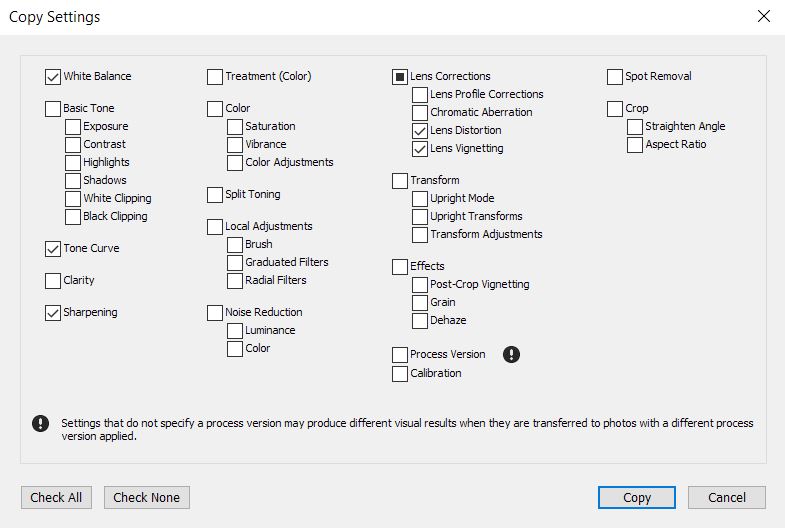The image size is (785, 528).
Task: Enable the Exposure checkbox
Action: [x=73, y=127]
